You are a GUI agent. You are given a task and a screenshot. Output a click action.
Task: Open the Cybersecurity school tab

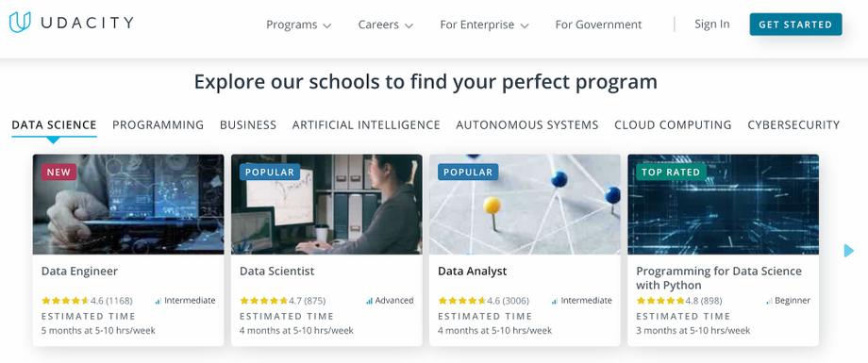point(793,125)
